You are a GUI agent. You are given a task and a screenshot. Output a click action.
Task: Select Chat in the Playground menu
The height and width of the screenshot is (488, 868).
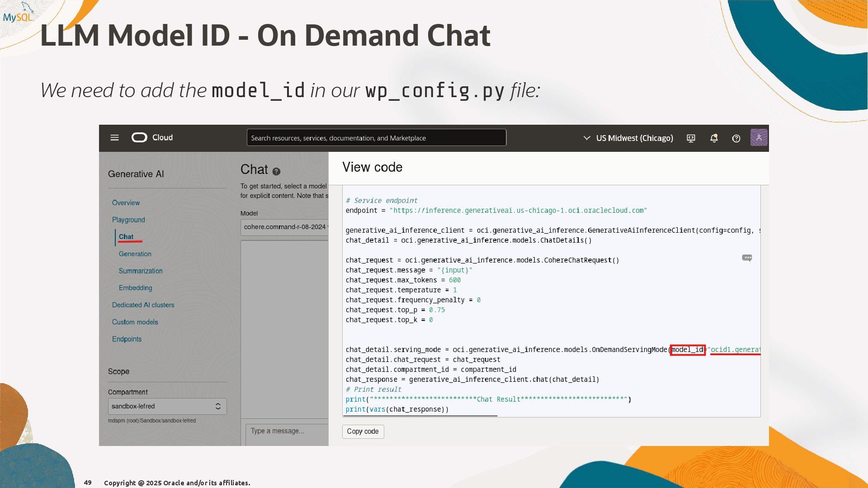[x=126, y=237]
